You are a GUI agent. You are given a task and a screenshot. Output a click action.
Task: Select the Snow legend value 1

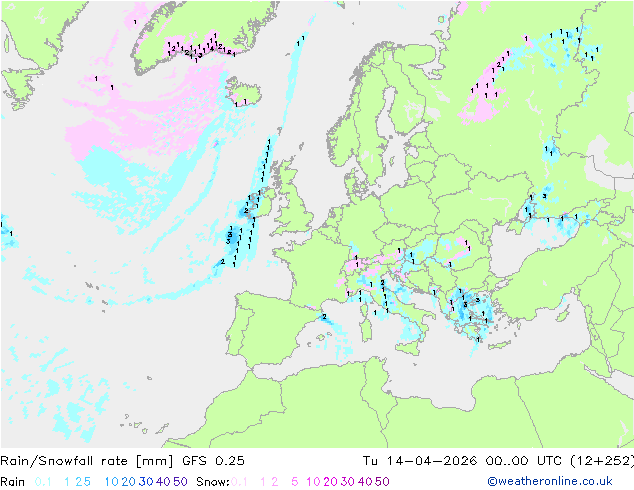263,482
